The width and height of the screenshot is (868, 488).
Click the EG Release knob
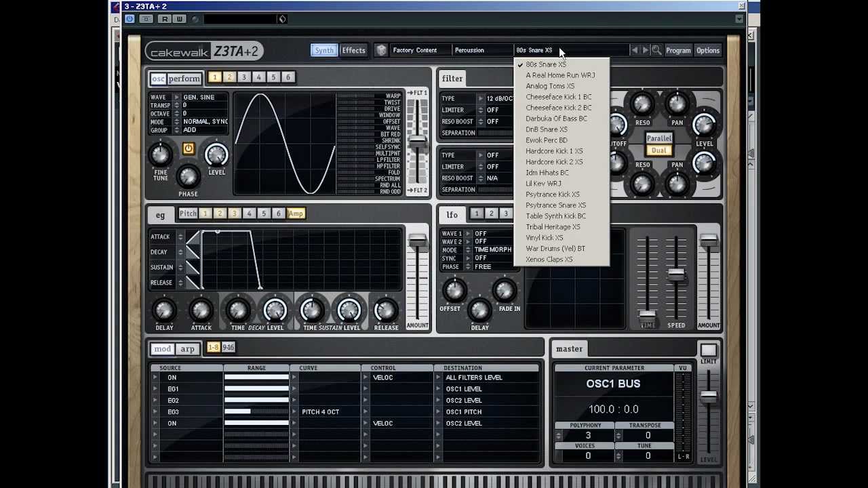tap(386, 310)
